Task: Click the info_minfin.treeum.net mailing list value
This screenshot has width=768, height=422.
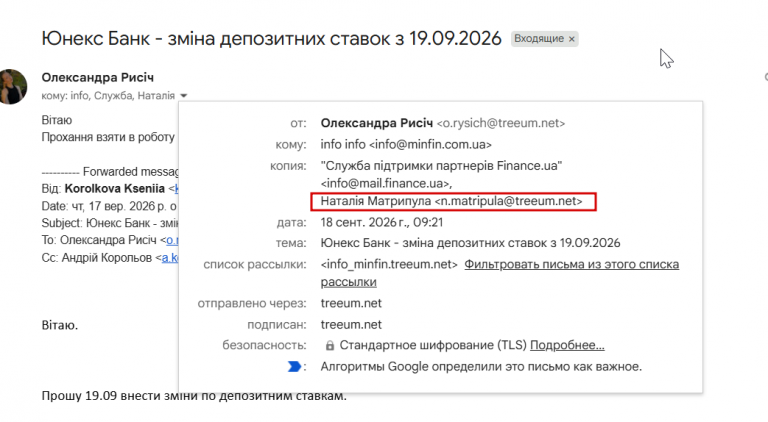Action: 389,265
